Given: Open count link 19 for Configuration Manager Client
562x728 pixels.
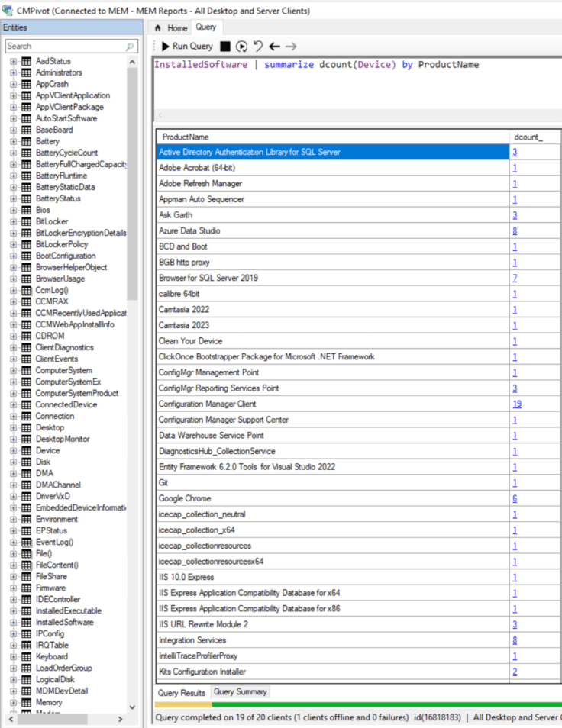Looking at the screenshot, I should [x=517, y=404].
